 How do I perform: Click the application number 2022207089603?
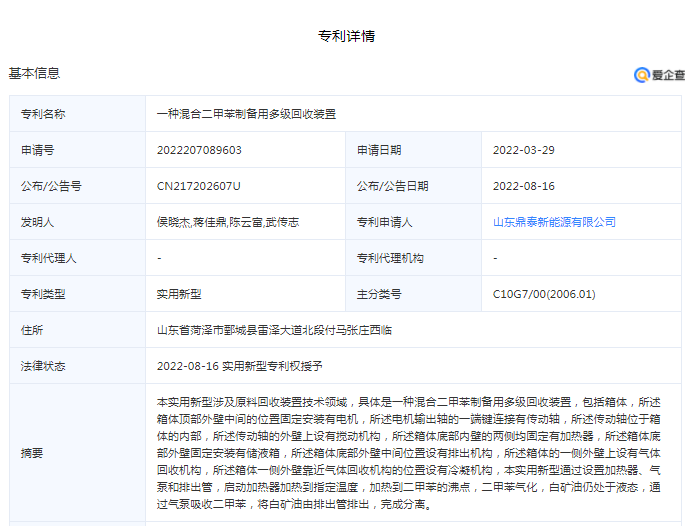[x=199, y=150]
